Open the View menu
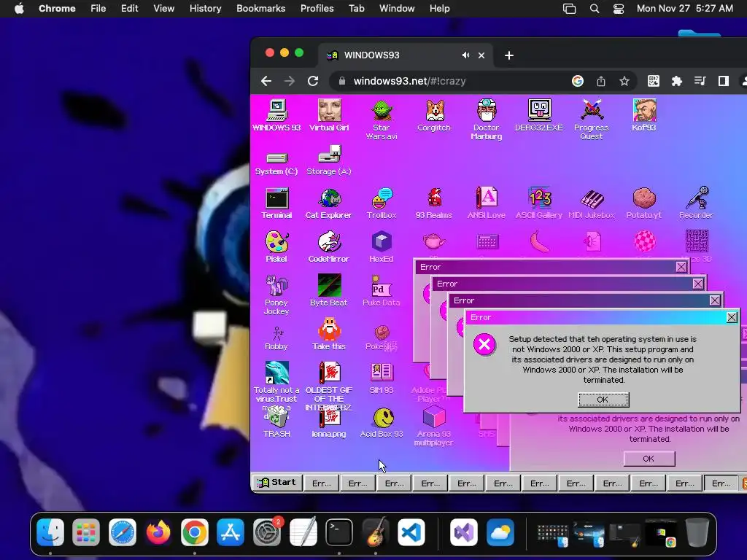 tap(163, 8)
